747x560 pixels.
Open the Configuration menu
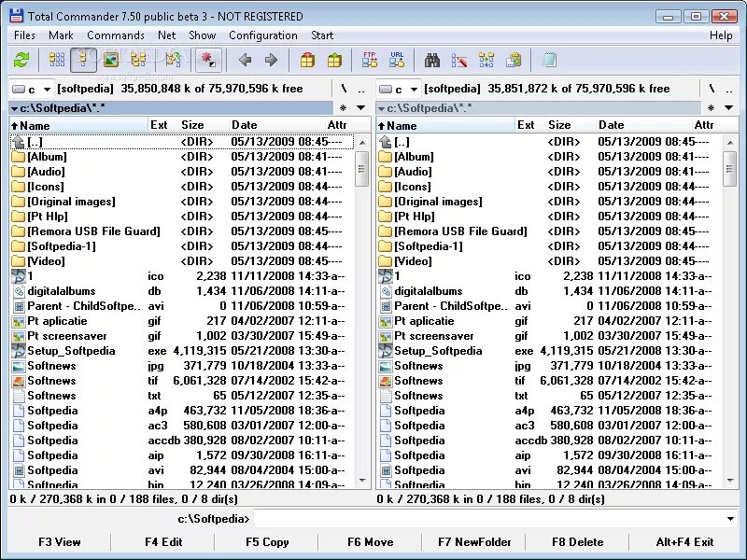(263, 35)
